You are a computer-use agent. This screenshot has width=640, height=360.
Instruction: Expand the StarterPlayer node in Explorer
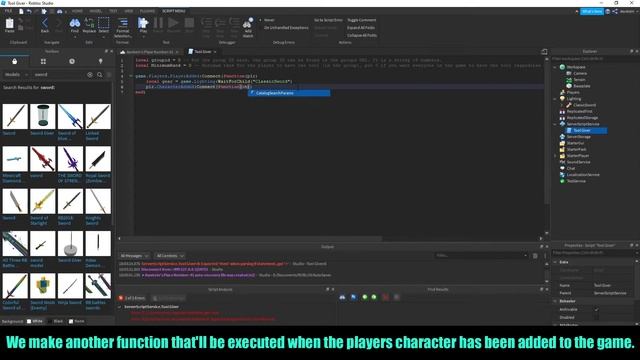tap(555, 156)
